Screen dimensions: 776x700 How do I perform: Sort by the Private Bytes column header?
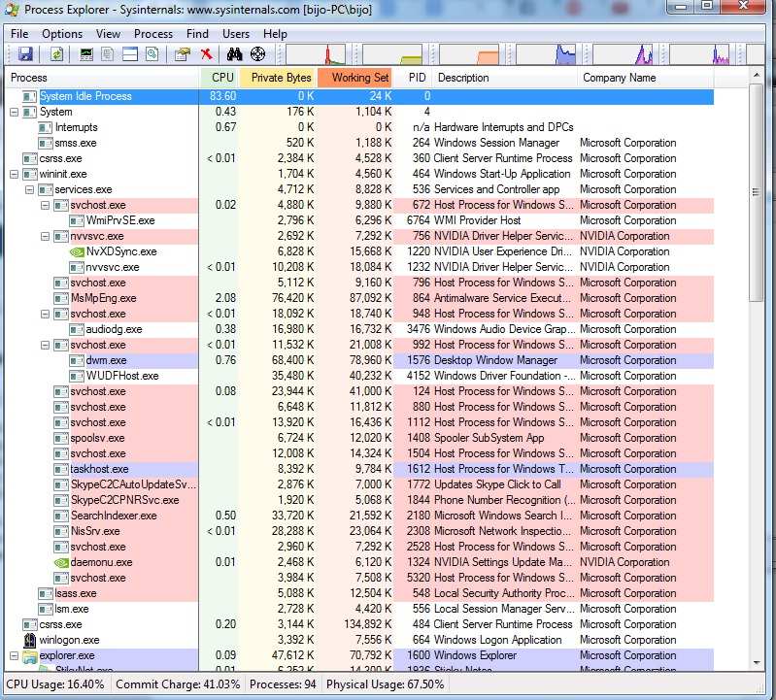(277, 78)
